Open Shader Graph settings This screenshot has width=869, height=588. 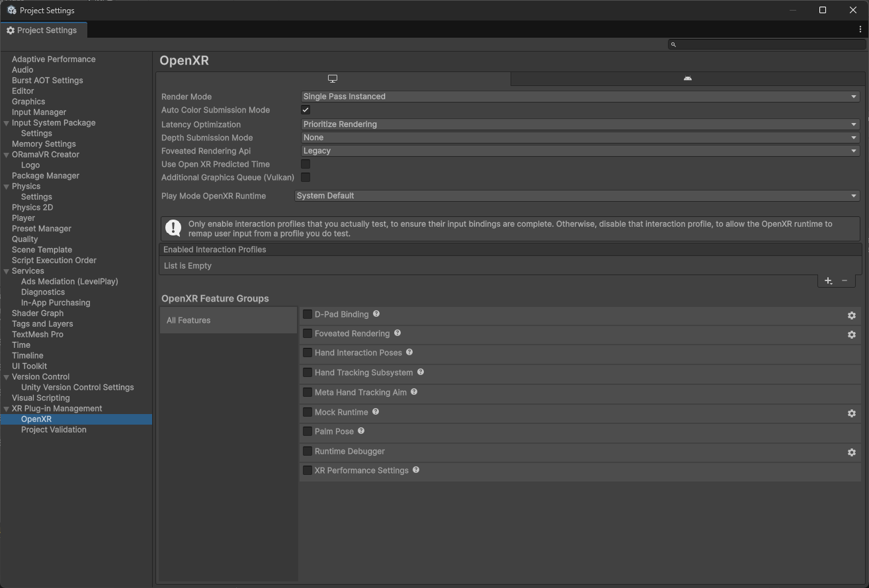click(x=38, y=314)
